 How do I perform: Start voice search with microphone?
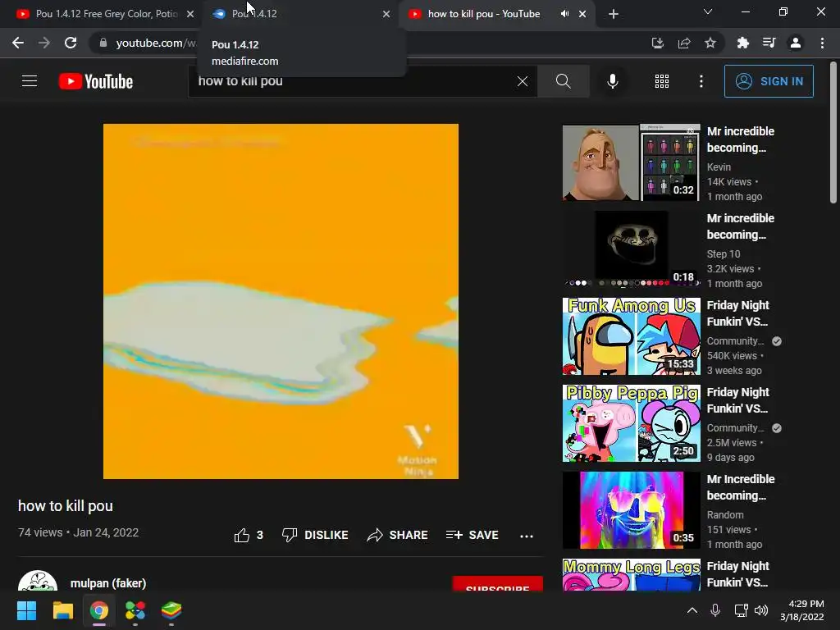(x=612, y=81)
